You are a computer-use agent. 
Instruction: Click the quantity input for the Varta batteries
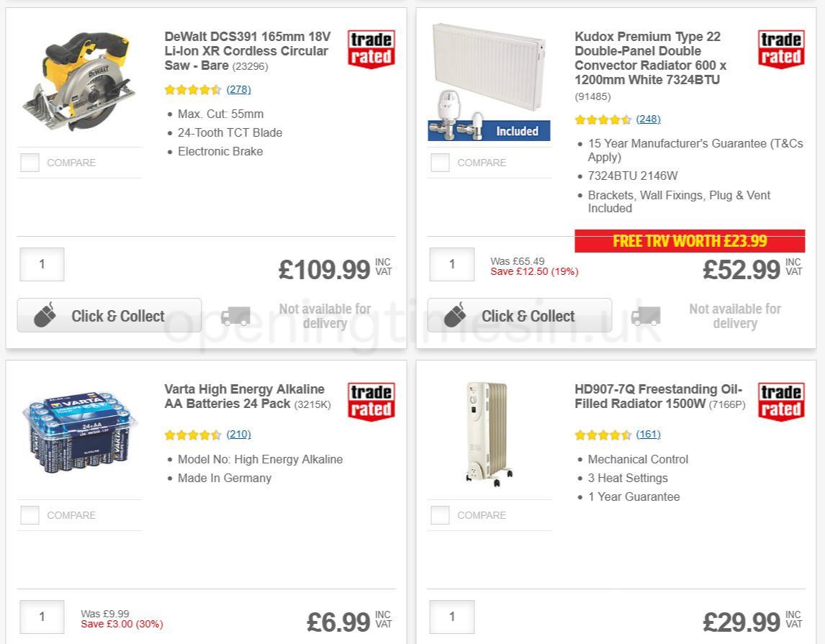[42, 617]
